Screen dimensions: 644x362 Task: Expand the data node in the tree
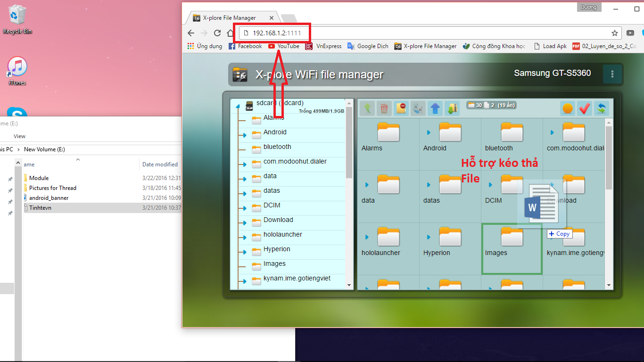tap(244, 180)
